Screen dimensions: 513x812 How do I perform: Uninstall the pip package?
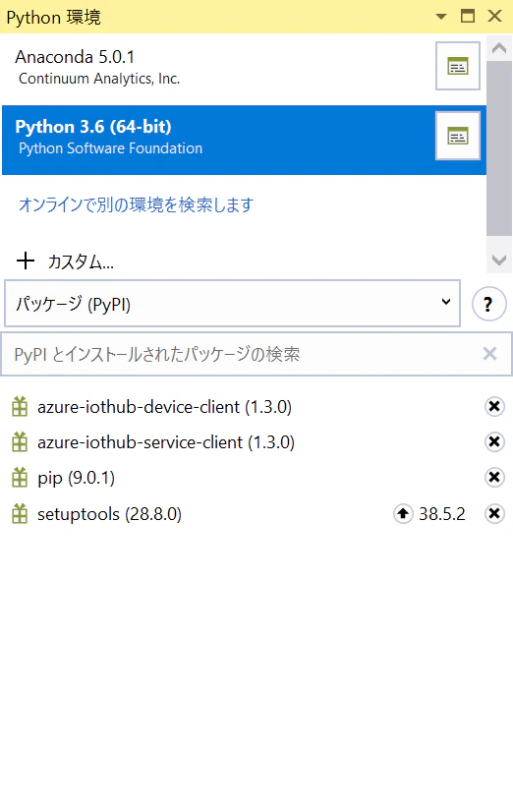click(494, 477)
